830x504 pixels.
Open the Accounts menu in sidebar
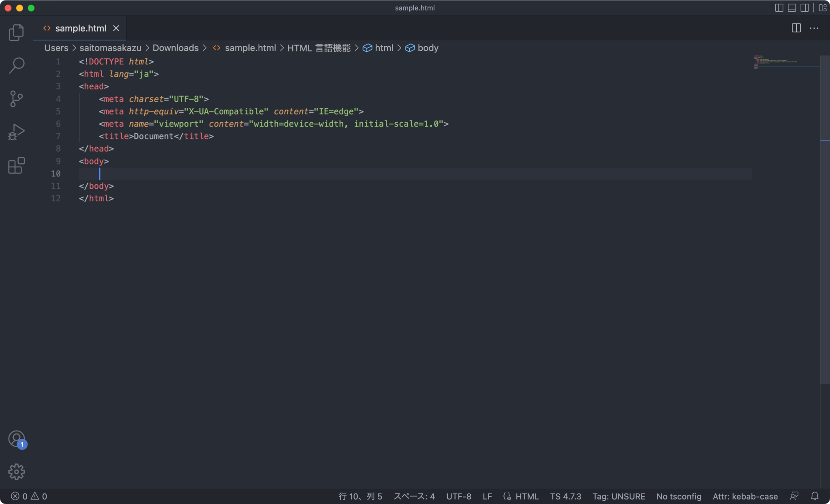tap(16, 439)
